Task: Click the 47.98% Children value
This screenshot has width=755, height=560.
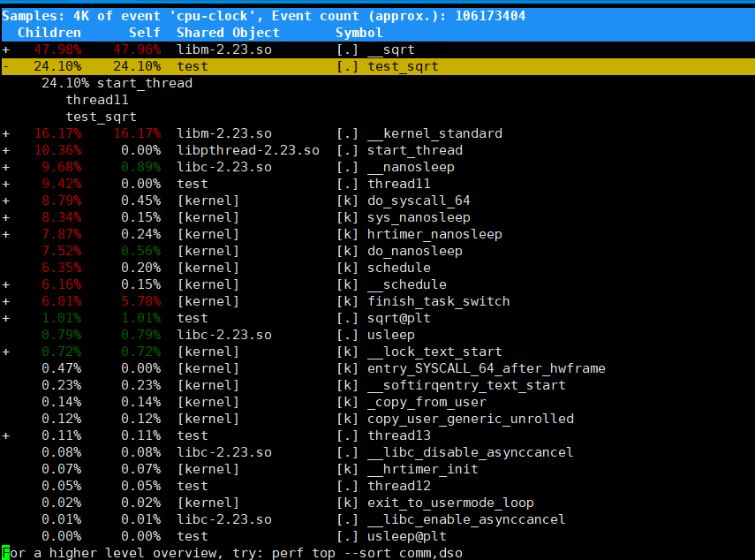Action: (57, 49)
